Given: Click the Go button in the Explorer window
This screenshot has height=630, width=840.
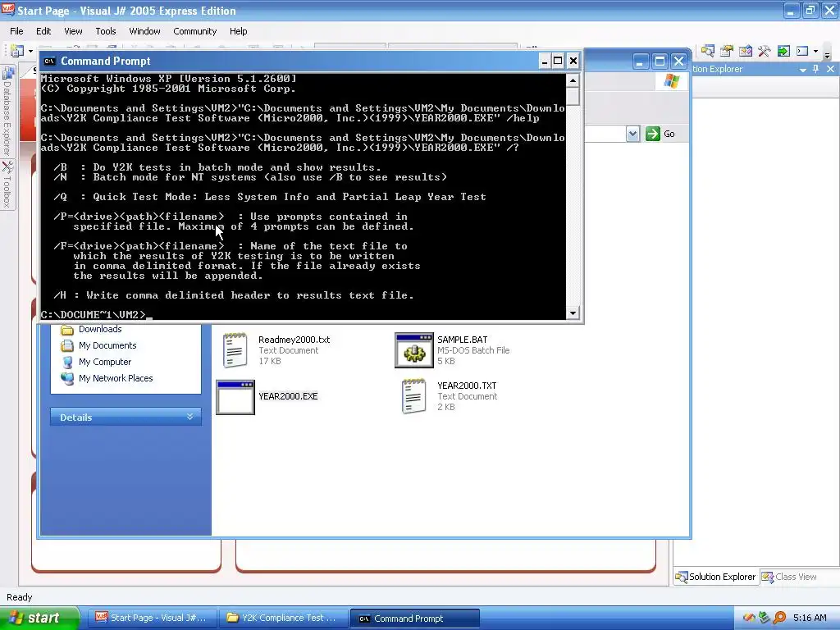Looking at the screenshot, I should pyautogui.click(x=660, y=134).
